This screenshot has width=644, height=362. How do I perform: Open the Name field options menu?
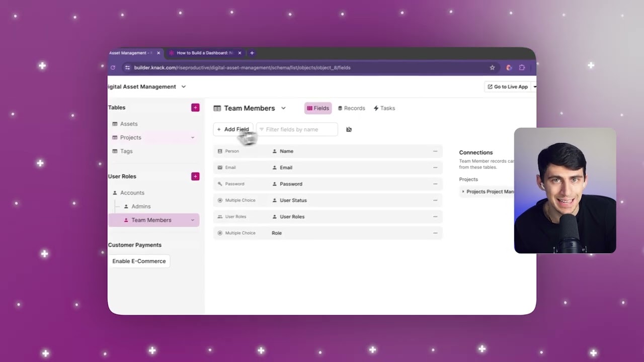(x=435, y=151)
